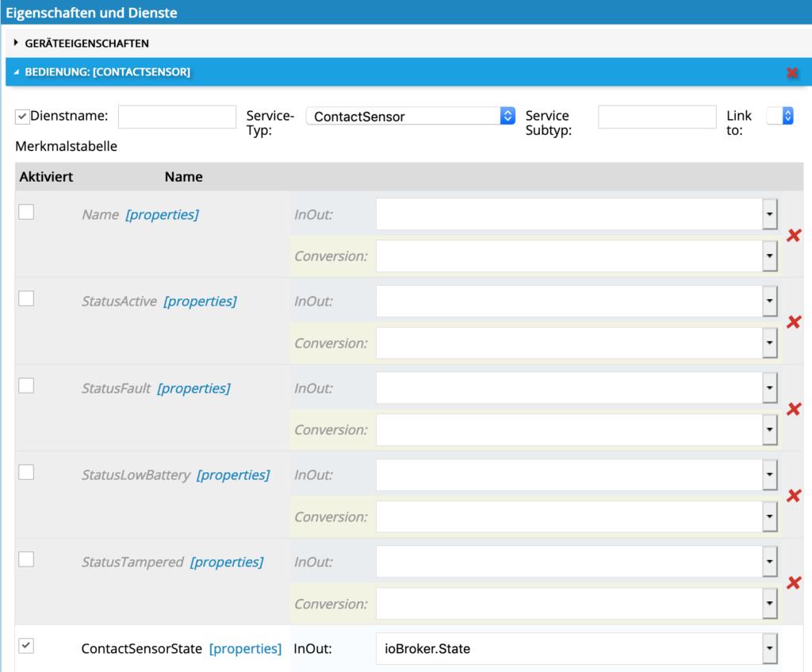Viewport: 812px width, 672px height.
Task: Open StatusLowBattery [properties] link
Action: [x=233, y=474]
